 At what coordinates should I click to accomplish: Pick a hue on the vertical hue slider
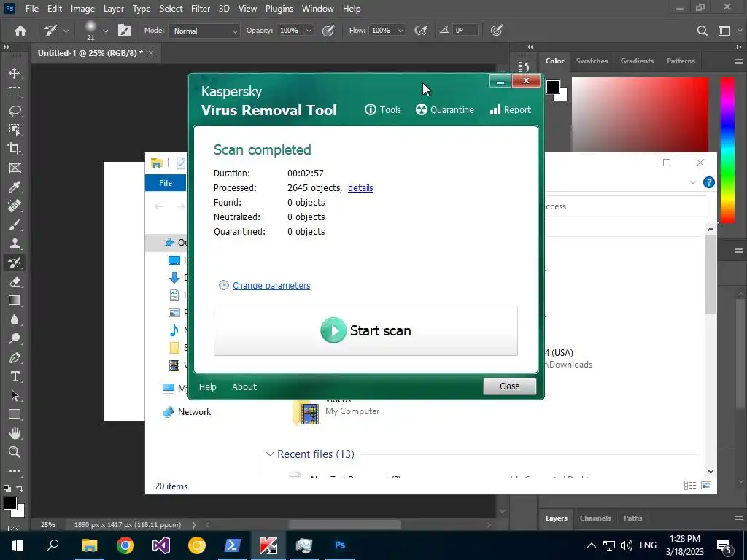(727, 150)
